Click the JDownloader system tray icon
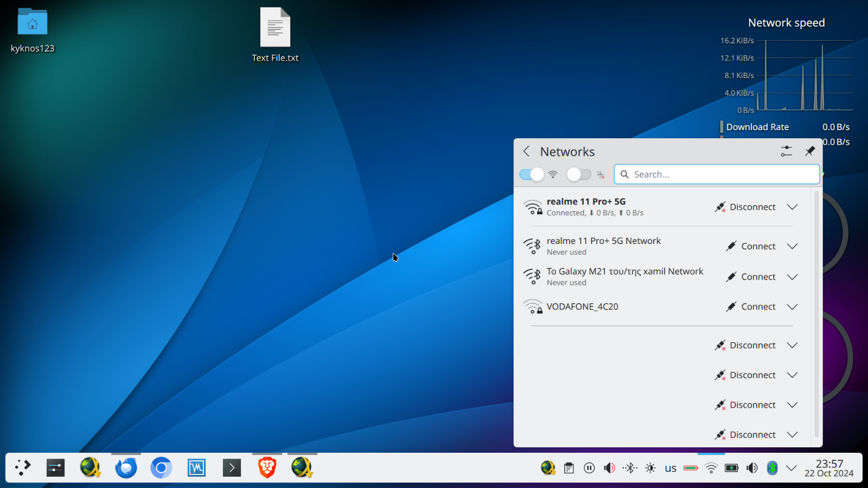 pos(548,468)
